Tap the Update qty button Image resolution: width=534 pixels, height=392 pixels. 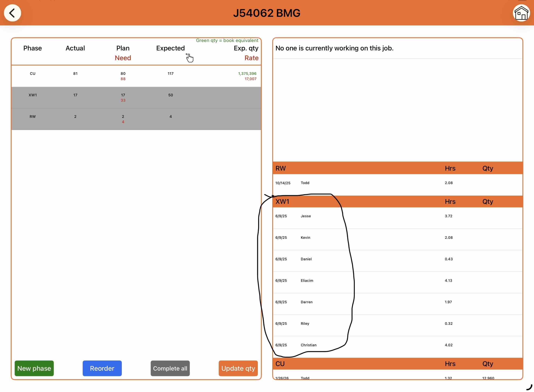pyautogui.click(x=238, y=368)
